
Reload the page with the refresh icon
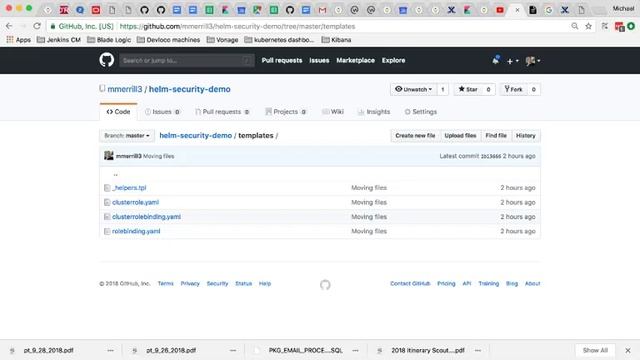point(37,26)
